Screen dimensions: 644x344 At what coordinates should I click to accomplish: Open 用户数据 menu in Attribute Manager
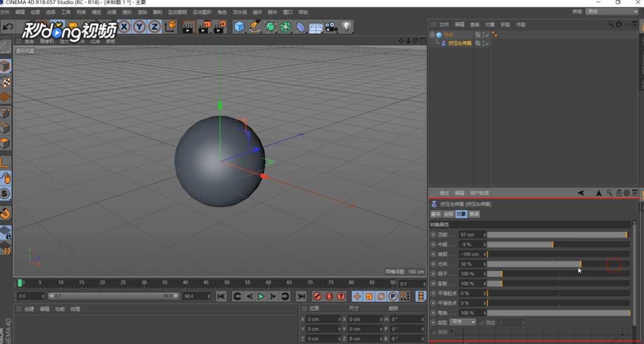point(479,193)
